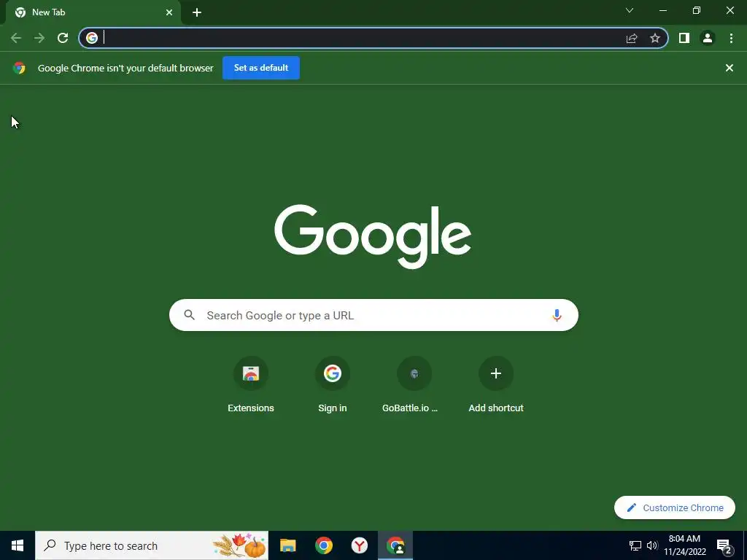This screenshot has height=560, width=747.
Task: Click the Google icon in address bar
Action: pos(92,38)
